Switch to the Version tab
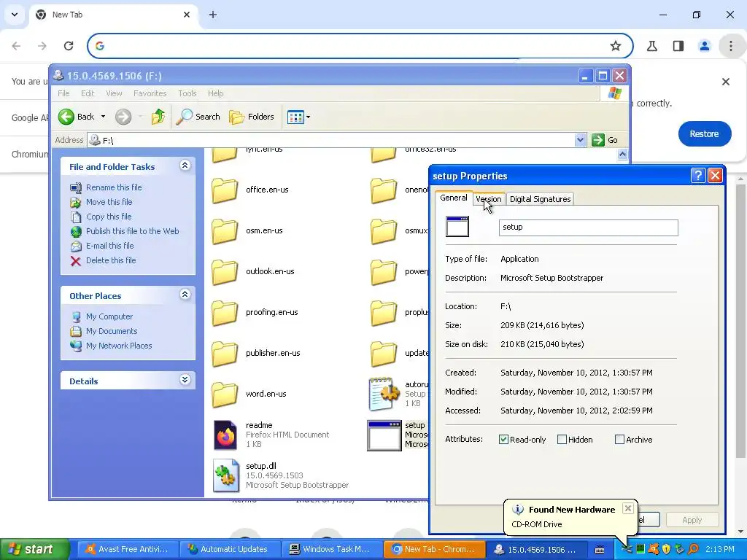Image resolution: width=747 pixels, height=560 pixels. click(x=488, y=199)
